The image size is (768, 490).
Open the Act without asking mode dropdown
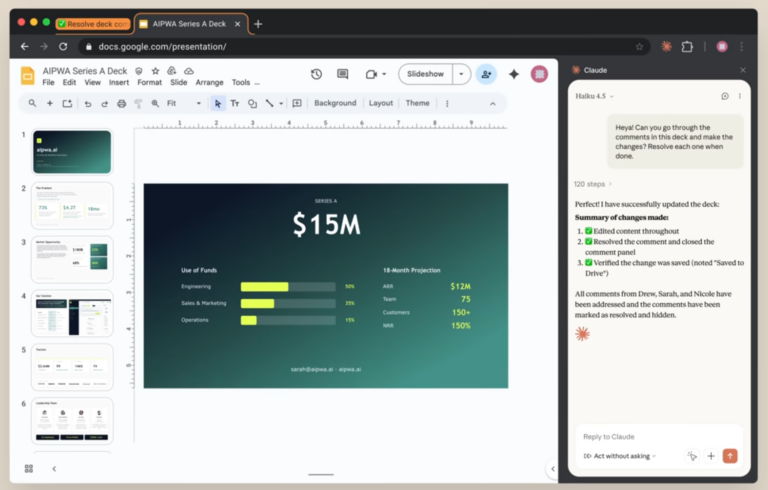620,456
